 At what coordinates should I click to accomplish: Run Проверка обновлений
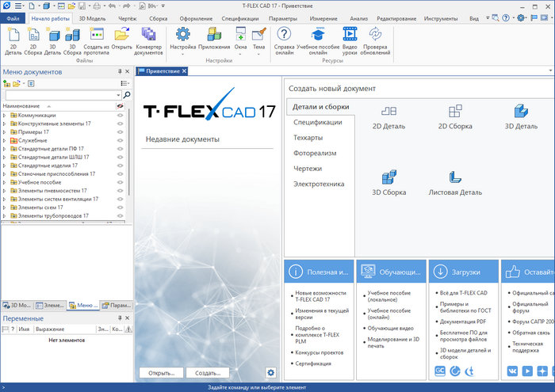(x=375, y=41)
